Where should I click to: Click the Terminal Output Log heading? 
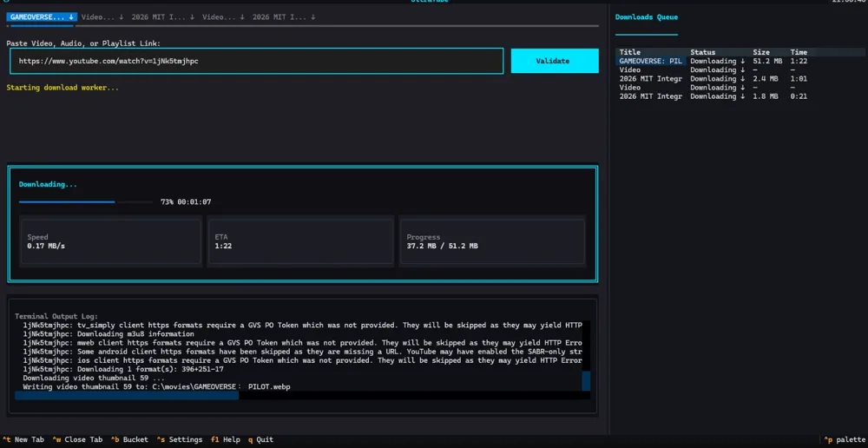(56, 316)
